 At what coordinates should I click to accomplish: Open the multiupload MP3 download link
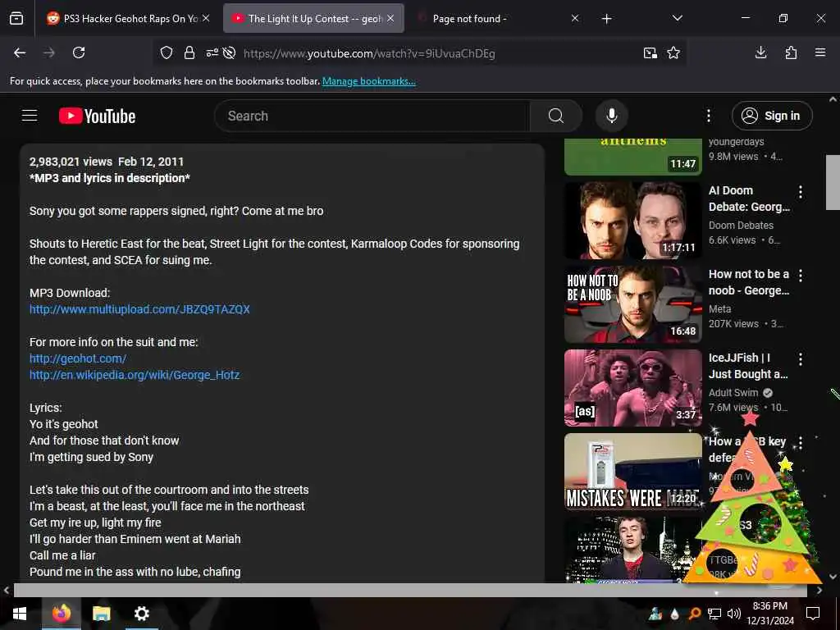[139, 309]
